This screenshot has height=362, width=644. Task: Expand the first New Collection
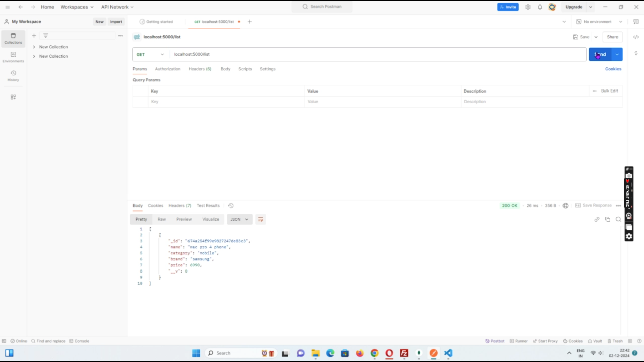(x=34, y=47)
